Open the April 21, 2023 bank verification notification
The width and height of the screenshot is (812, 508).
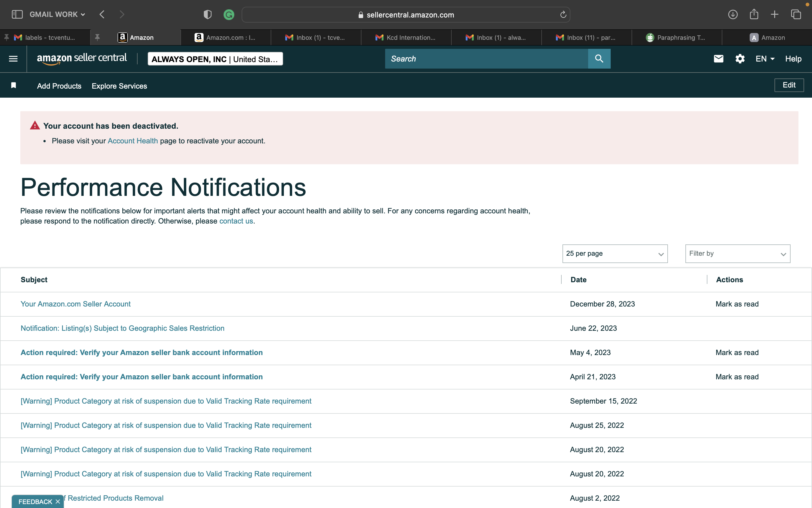(142, 377)
